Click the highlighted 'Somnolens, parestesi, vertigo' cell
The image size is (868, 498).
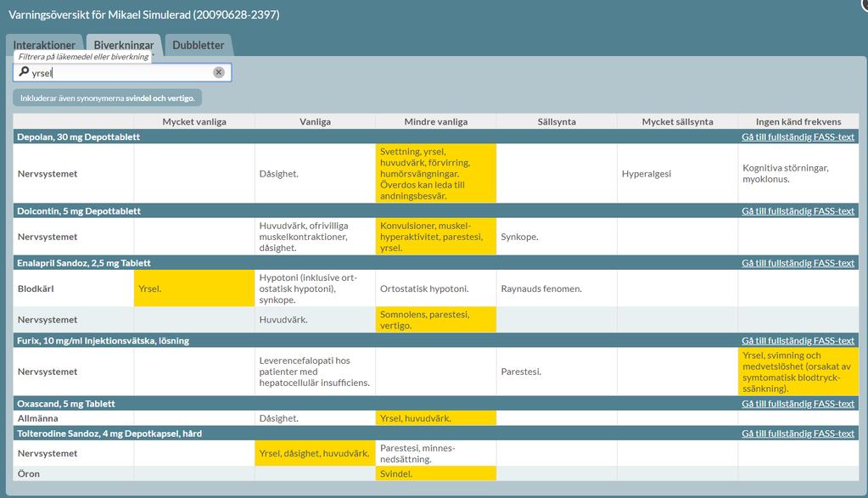(435, 320)
